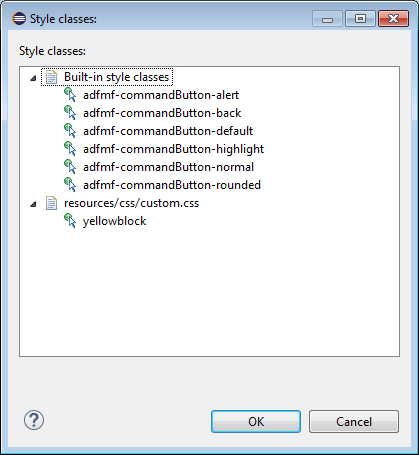Viewport: 419px width, 455px height.
Task: Open the help question mark icon
Action: pos(34,420)
